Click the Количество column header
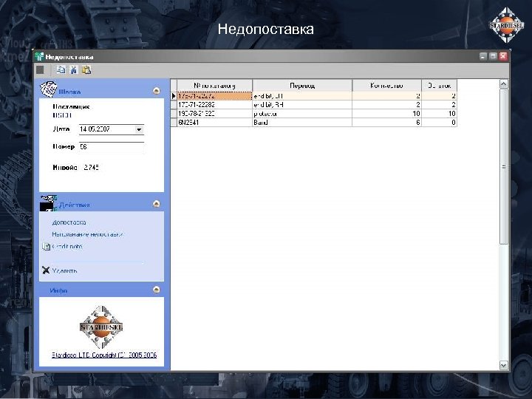Image resolution: width=532 pixels, height=399 pixels. pyautogui.click(x=386, y=86)
